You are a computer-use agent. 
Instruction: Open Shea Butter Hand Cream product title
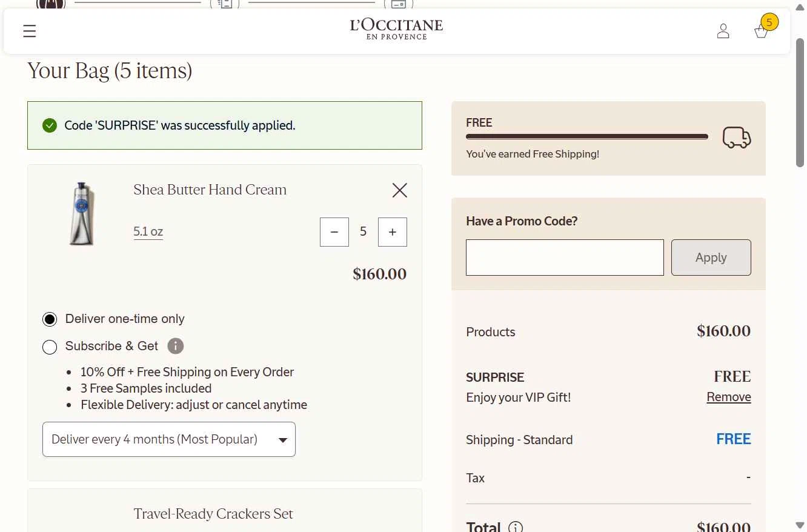click(x=210, y=190)
